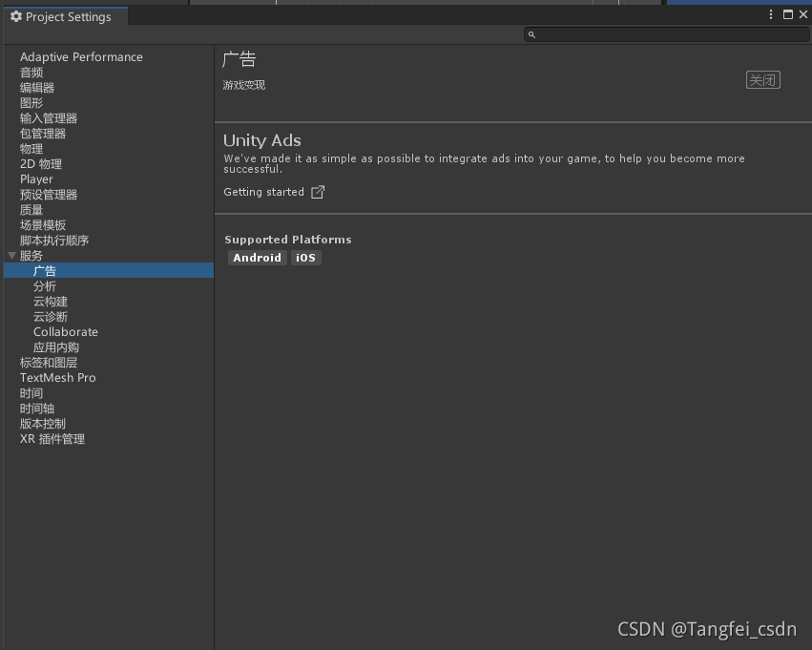Switch to the Project Settings tab
This screenshot has height=650, width=812.
[65, 16]
